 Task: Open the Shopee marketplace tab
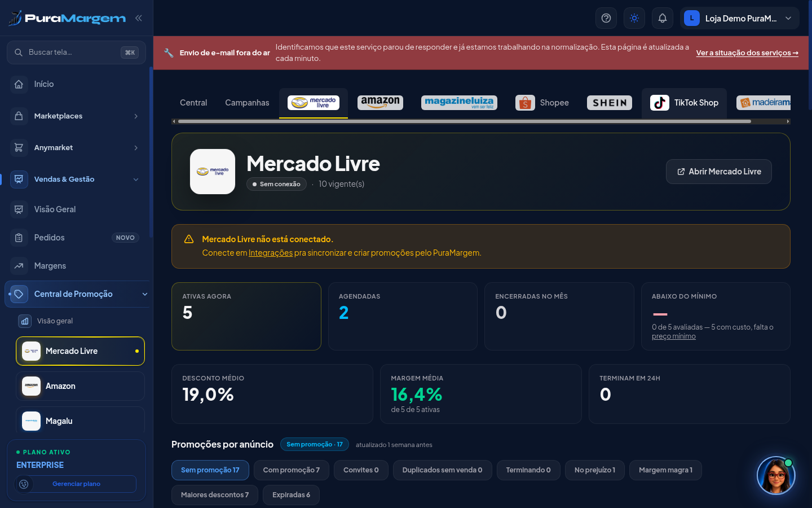pos(542,103)
